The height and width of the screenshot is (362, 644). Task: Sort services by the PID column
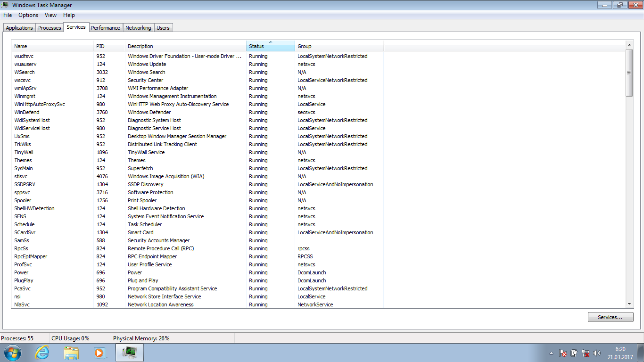pyautogui.click(x=109, y=46)
